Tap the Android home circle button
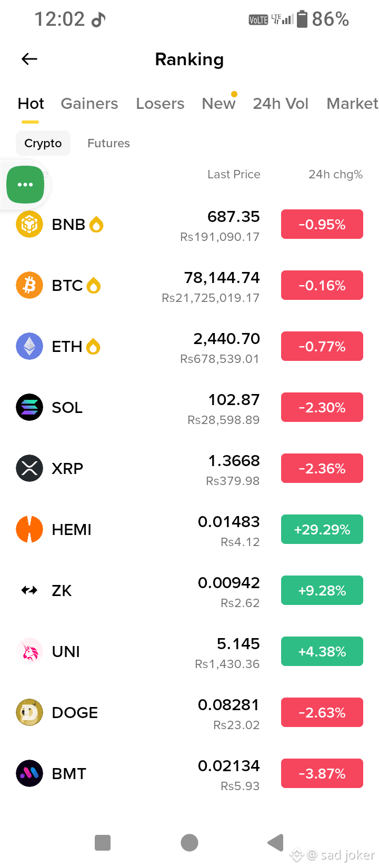 (189, 842)
